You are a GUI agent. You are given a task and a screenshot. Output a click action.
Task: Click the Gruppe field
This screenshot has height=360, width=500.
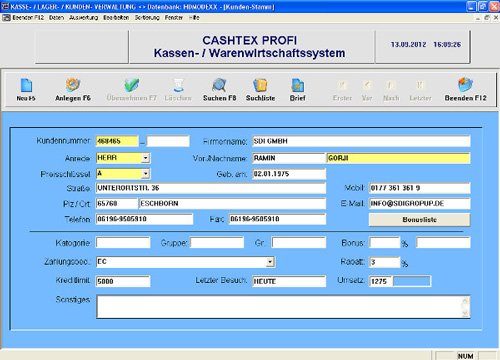217,242
